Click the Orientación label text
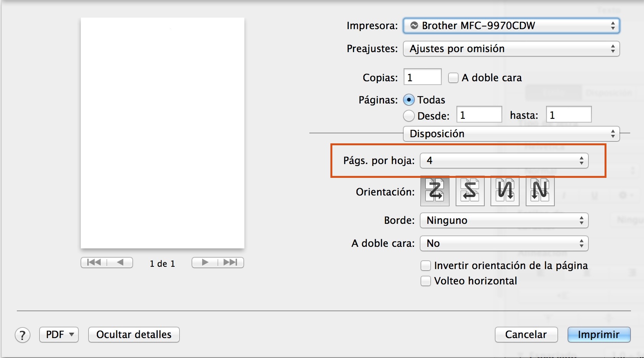This screenshot has height=358, width=644. [385, 192]
